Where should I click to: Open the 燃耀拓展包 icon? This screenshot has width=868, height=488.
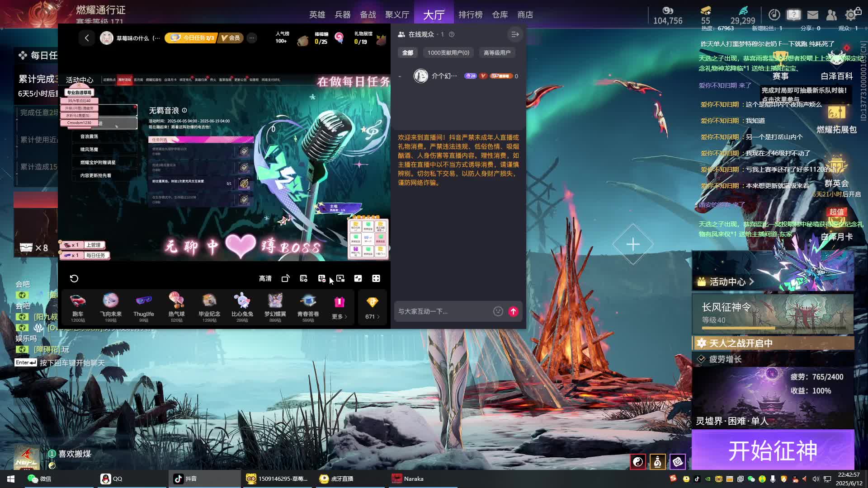(836, 119)
